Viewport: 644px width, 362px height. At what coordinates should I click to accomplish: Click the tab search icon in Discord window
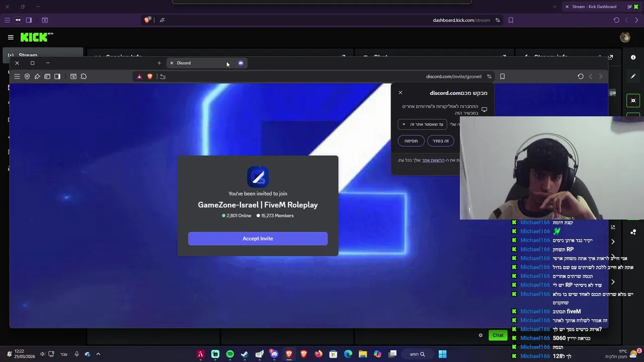73,76
